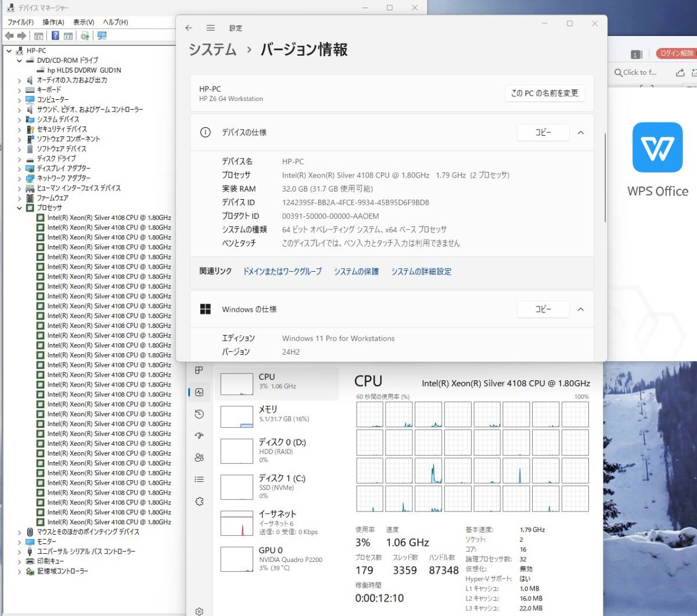Open the ファイル(F) menu
697x616 pixels.
pos(20,22)
